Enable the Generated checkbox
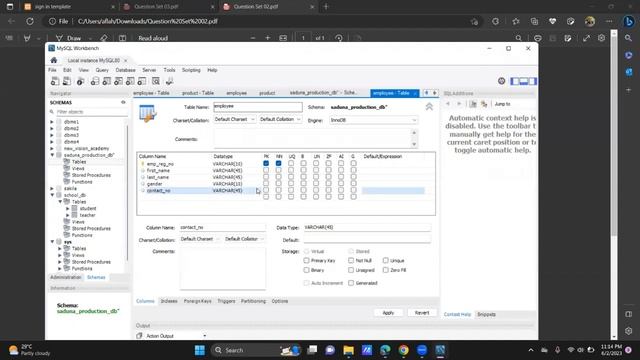This screenshot has height=360, width=640. [351, 283]
